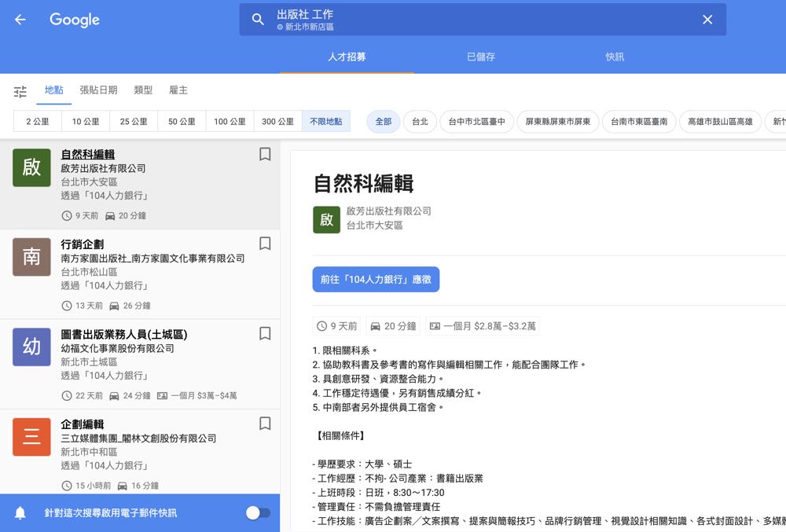
Task: Bookmark the 自然科編輯 job listing
Action: point(265,155)
